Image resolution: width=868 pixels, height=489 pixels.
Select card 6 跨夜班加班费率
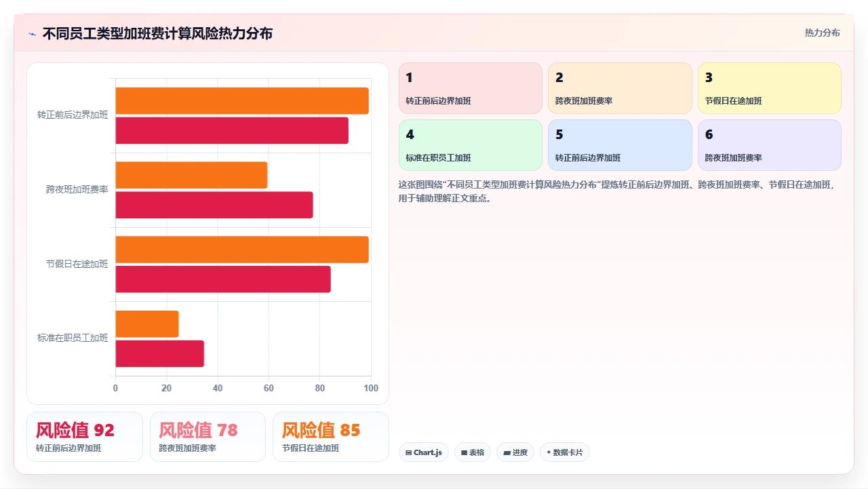(x=770, y=145)
